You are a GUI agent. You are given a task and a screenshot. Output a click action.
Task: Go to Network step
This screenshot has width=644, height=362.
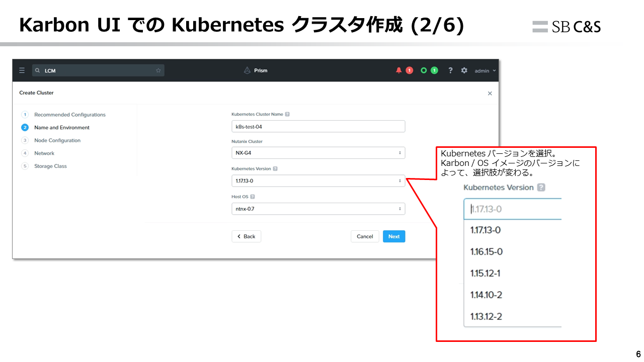pos(44,153)
